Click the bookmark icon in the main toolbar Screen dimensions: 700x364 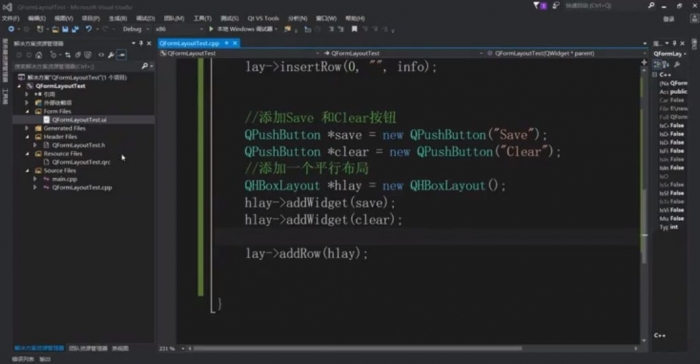(354, 29)
